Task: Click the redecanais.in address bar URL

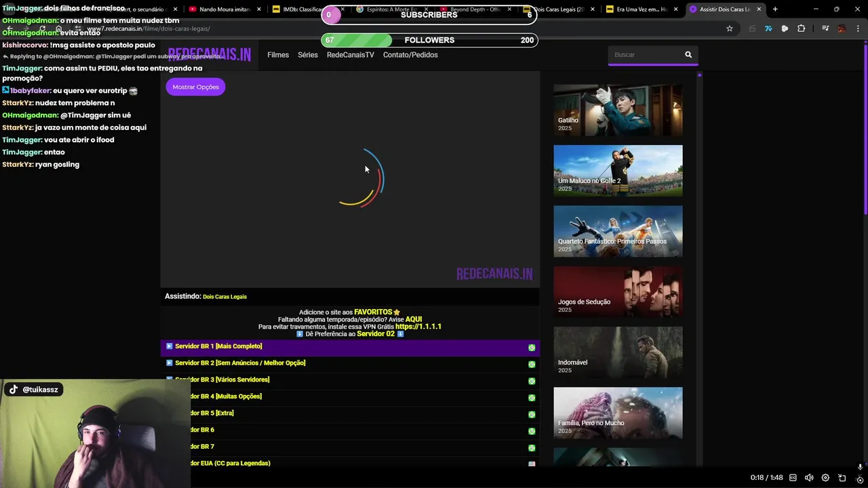Action: tap(149, 28)
